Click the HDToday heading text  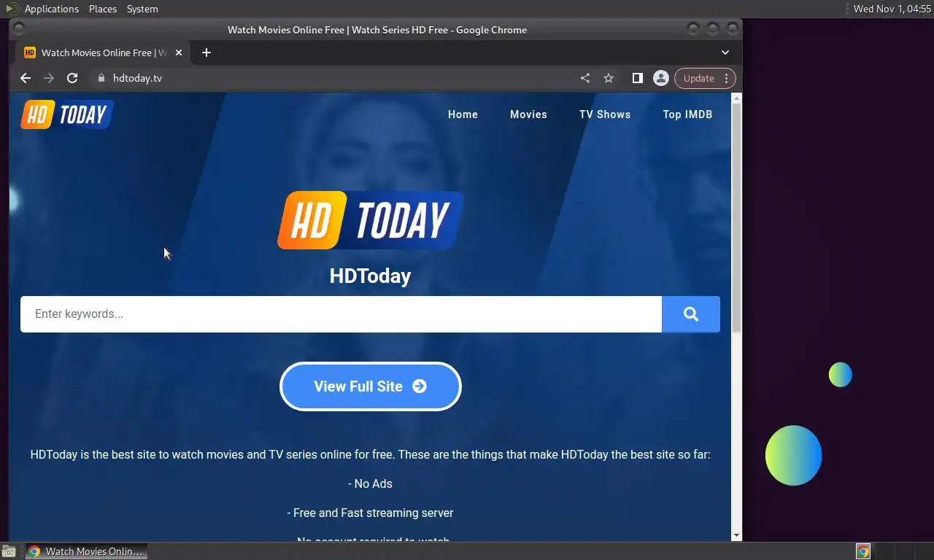[x=371, y=276]
